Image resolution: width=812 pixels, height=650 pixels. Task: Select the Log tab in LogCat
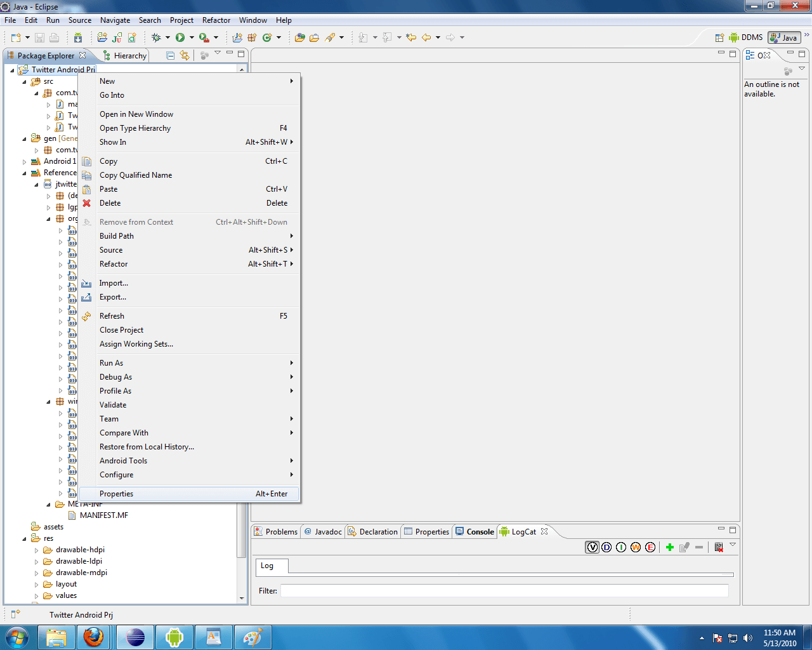(272, 566)
